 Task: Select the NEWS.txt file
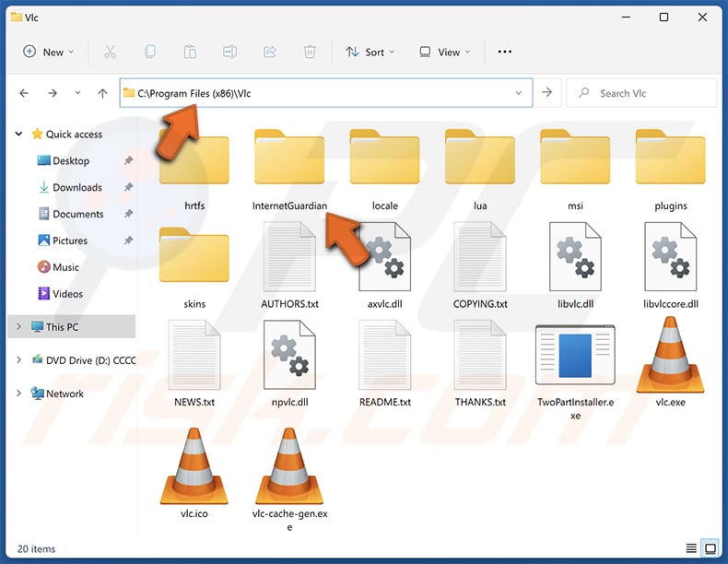pyautogui.click(x=194, y=363)
